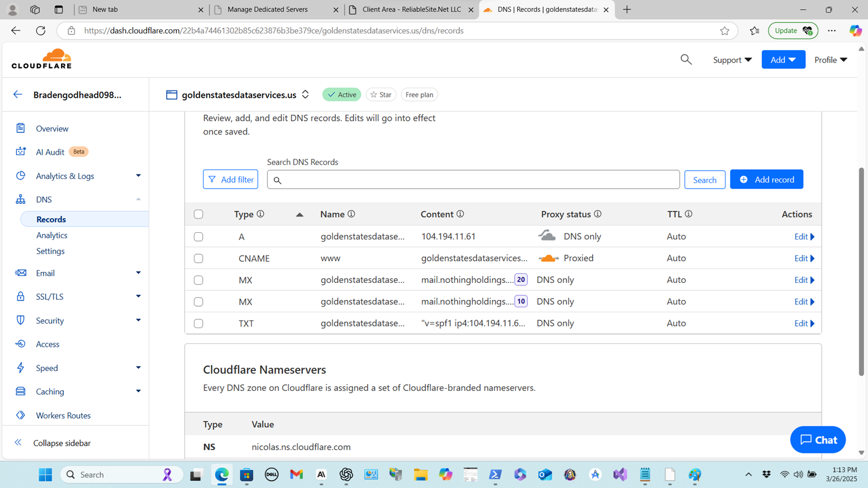Open the Add dropdown in header
The image size is (868, 488).
783,59
